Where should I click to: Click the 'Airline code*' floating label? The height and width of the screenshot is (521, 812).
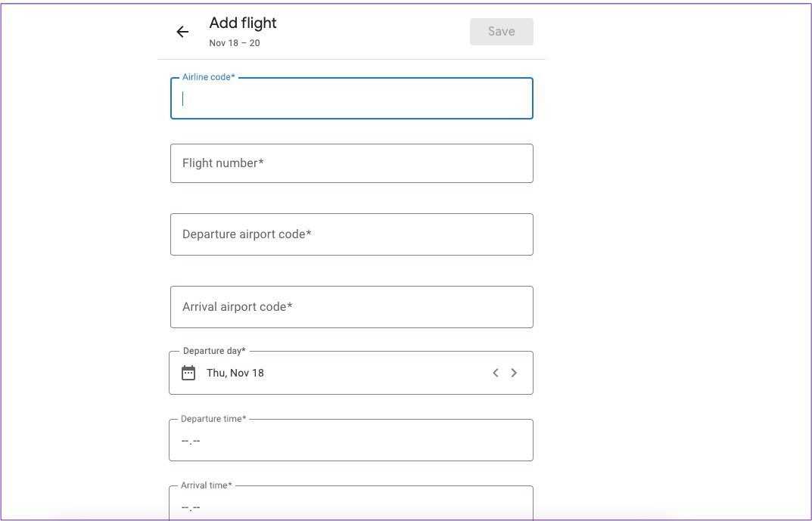[x=209, y=77]
